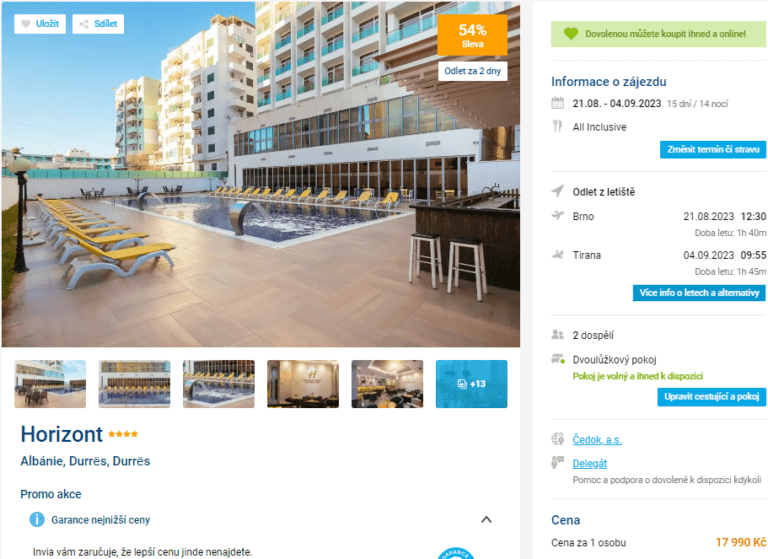
Task: Click the arriving plane icon beside Tirana
Action: [557, 254]
